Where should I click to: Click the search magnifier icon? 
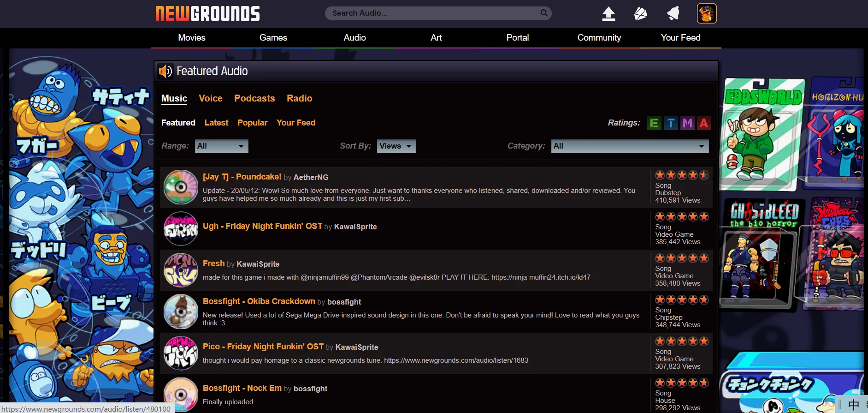tap(544, 13)
